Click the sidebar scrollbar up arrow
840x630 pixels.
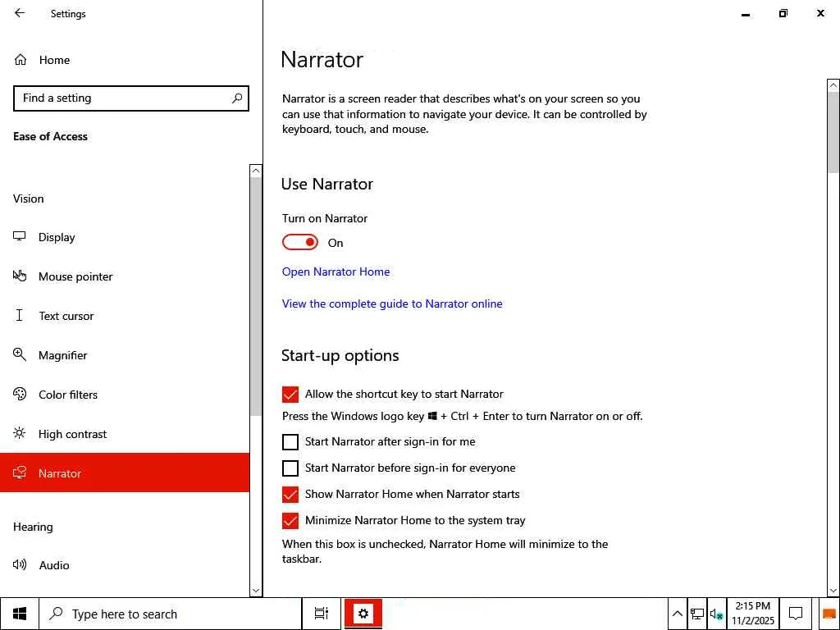click(256, 171)
